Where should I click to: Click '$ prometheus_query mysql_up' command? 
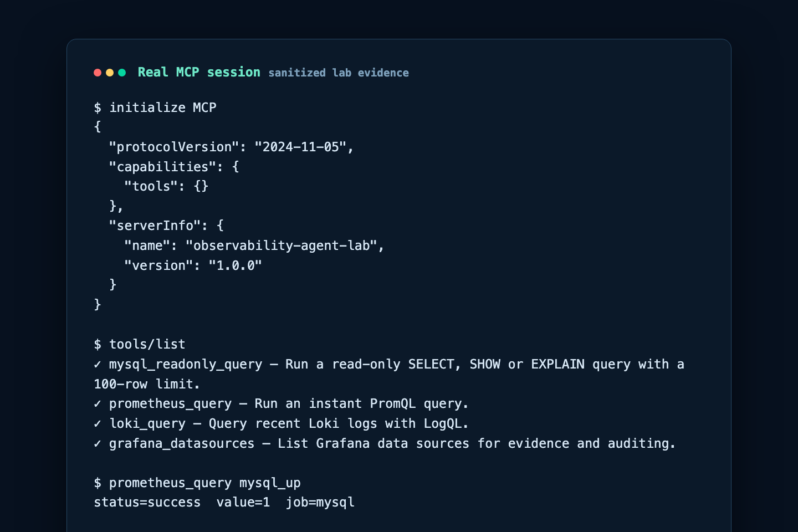pyautogui.click(x=197, y=483)
